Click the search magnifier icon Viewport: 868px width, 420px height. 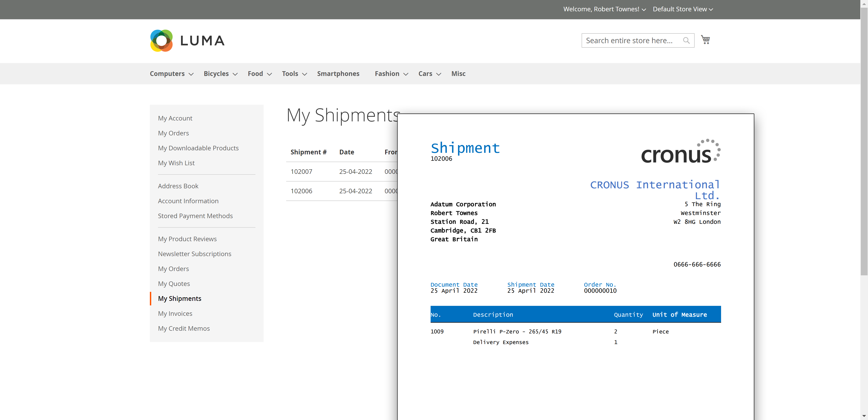686,40
